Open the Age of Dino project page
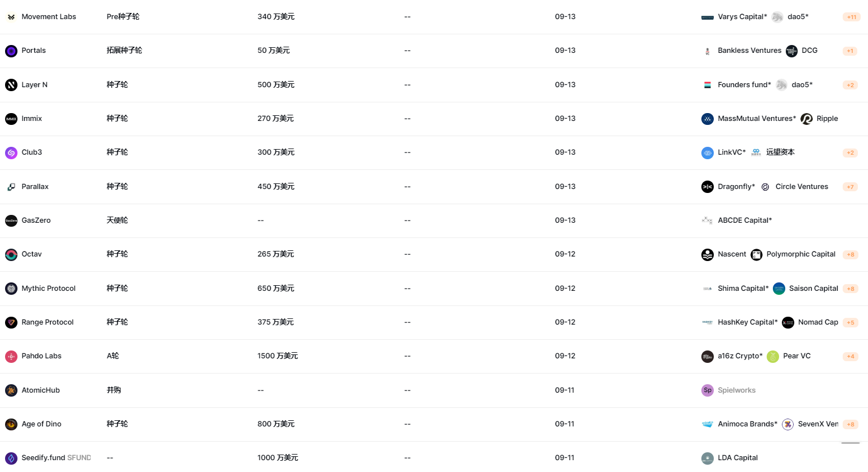868x472 pixels. (41, 424)
